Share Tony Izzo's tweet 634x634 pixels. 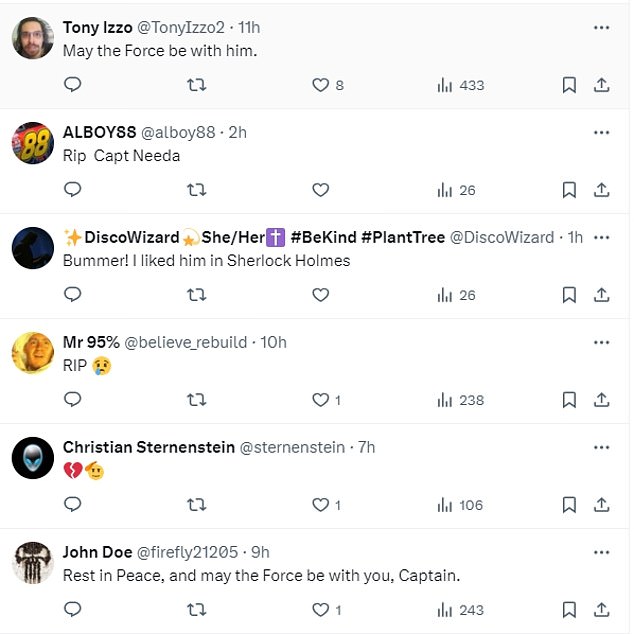coord(602,85)
